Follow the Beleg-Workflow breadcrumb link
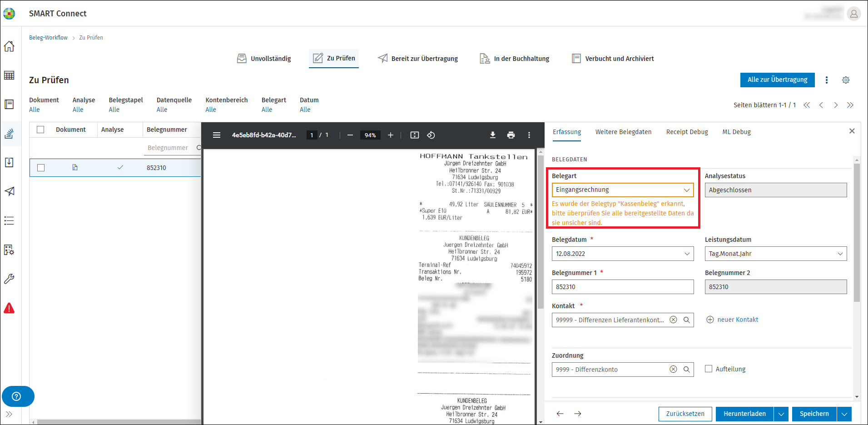 [x=48, y=38]
